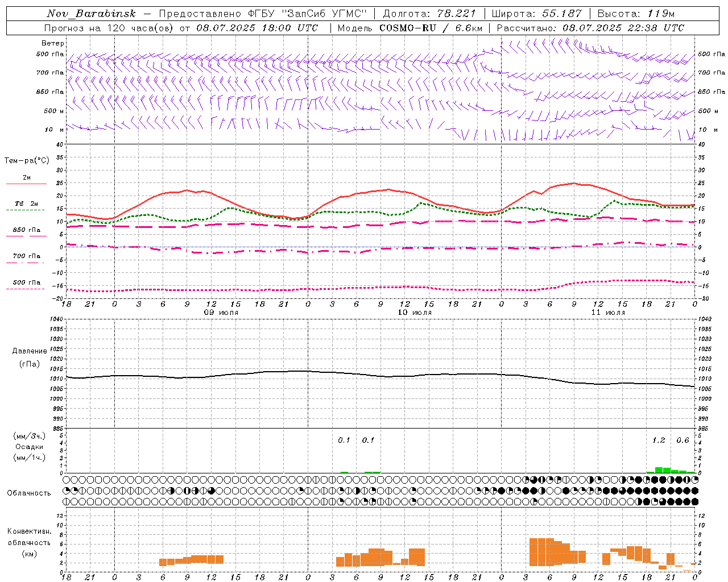
Task: Click the date label "11 июля"
Action: pyautogui.click(x=608, y=313)
